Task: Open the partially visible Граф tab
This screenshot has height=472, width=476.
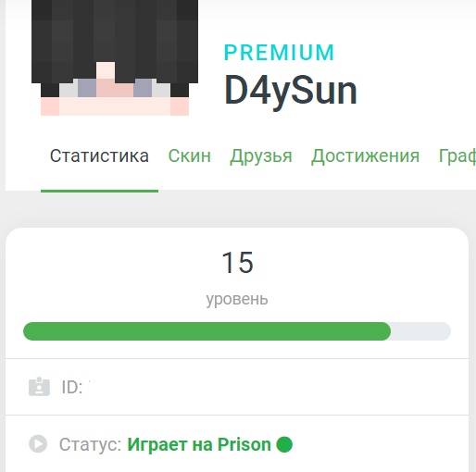Action: tap(457, 156)
